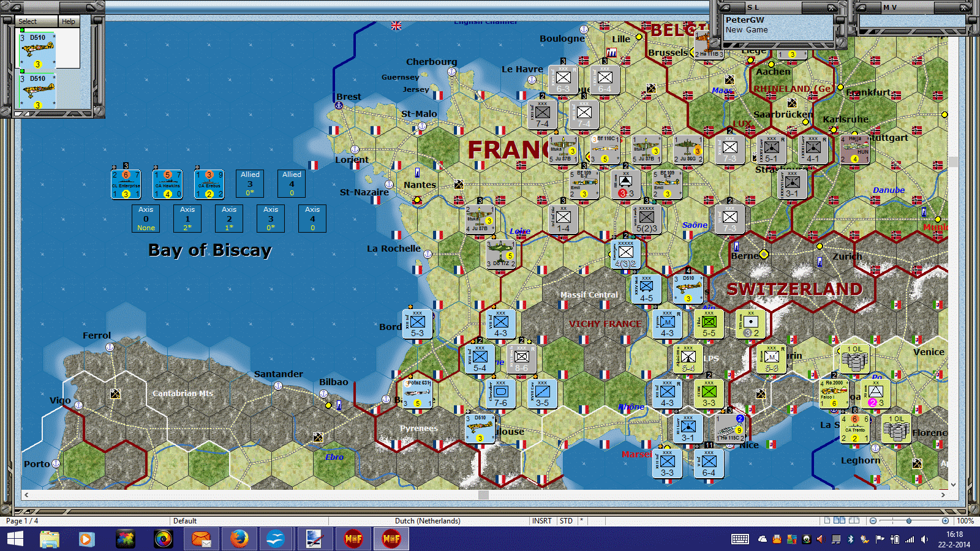Select the German 5(2)3 HQ counter
Viewport: 980px width, 551px height.
pyautogui.click(x=646, y=219)
